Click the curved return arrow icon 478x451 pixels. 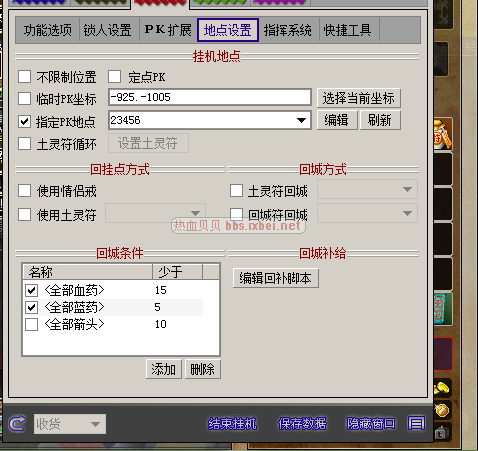[17, 424]
